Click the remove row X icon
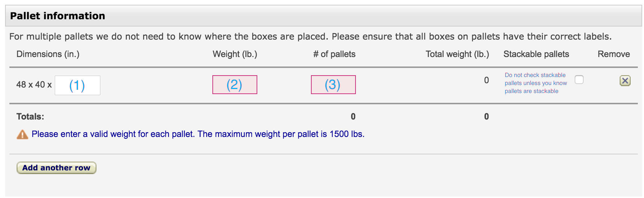Viewport: 644px width, 198px height. [625, 81]
